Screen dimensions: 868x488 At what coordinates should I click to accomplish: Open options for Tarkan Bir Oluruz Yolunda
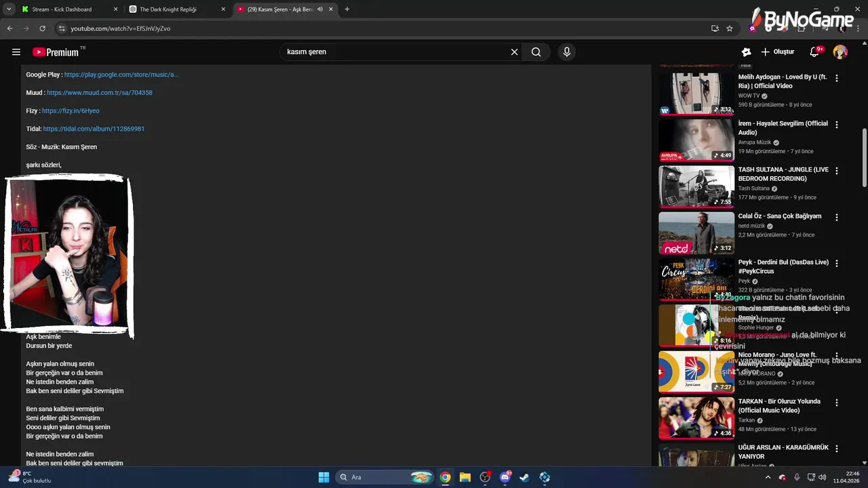[x=836, y=402]
